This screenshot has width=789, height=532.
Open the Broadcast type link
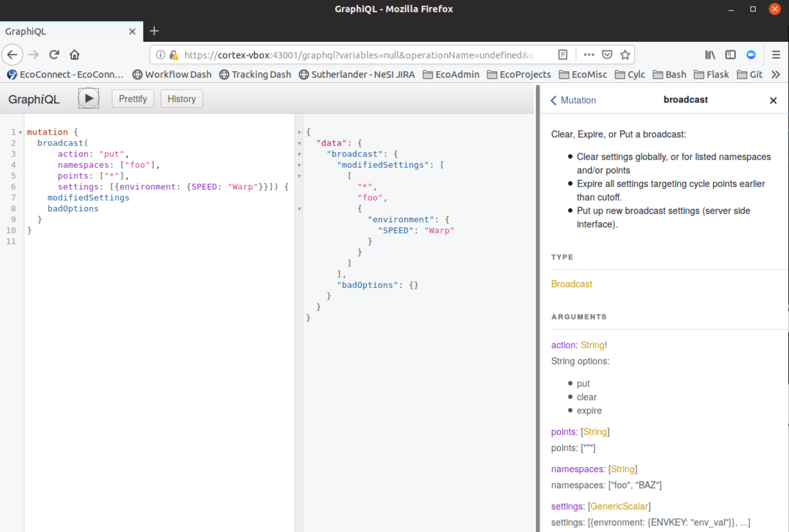click(571, 284)
